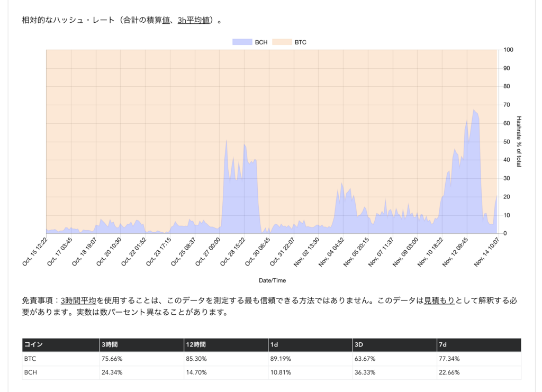Select the 36.33% table cell
542x392 pixels.
point(395,372)
